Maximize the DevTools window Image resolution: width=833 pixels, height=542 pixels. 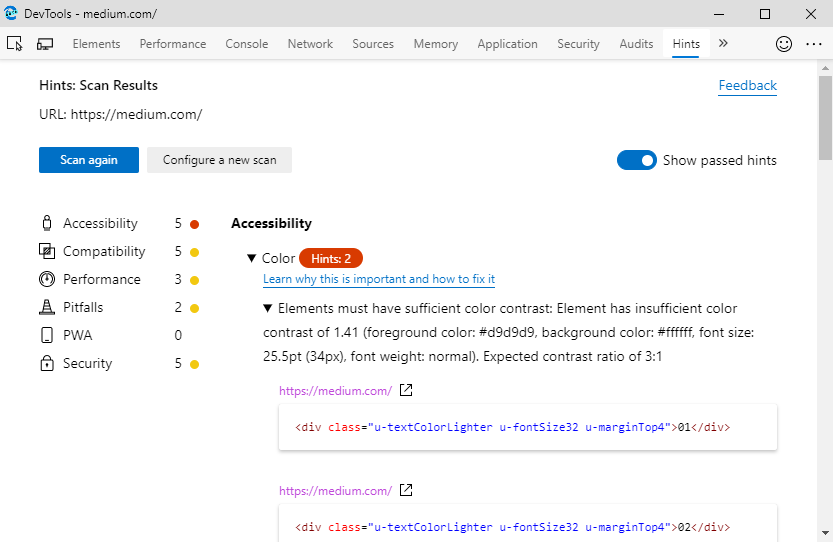pyautogui.click(x=765, y=14)
